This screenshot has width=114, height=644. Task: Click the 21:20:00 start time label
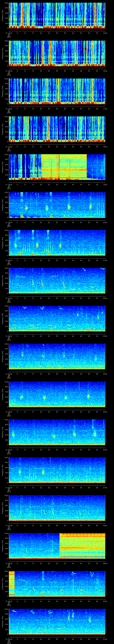[x=9, y=260]
